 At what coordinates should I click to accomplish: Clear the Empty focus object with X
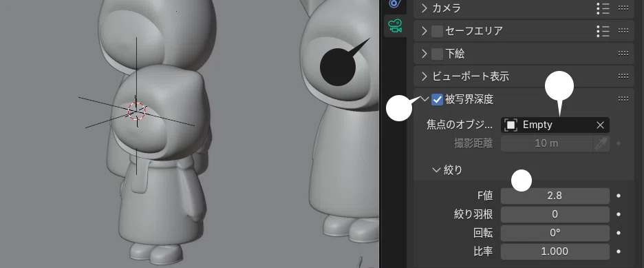tap(600, 125)
